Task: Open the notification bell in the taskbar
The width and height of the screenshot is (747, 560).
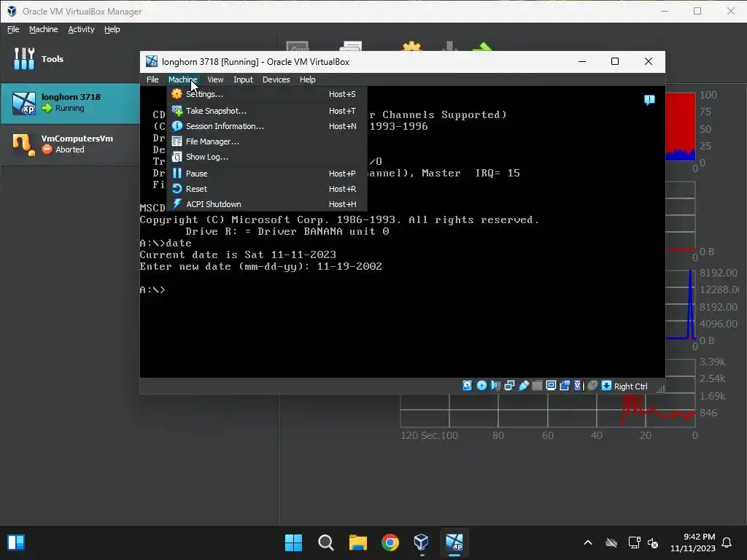Action: (x=727, y=542)
